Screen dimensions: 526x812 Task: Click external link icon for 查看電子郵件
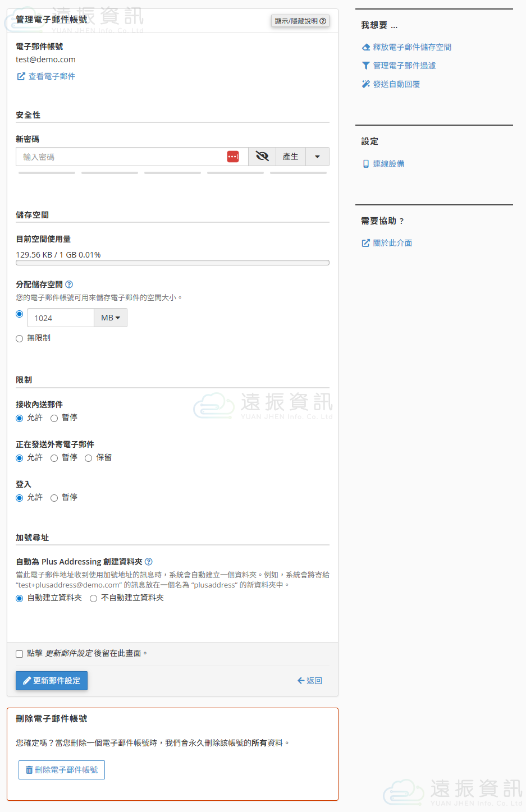[21, 76]
